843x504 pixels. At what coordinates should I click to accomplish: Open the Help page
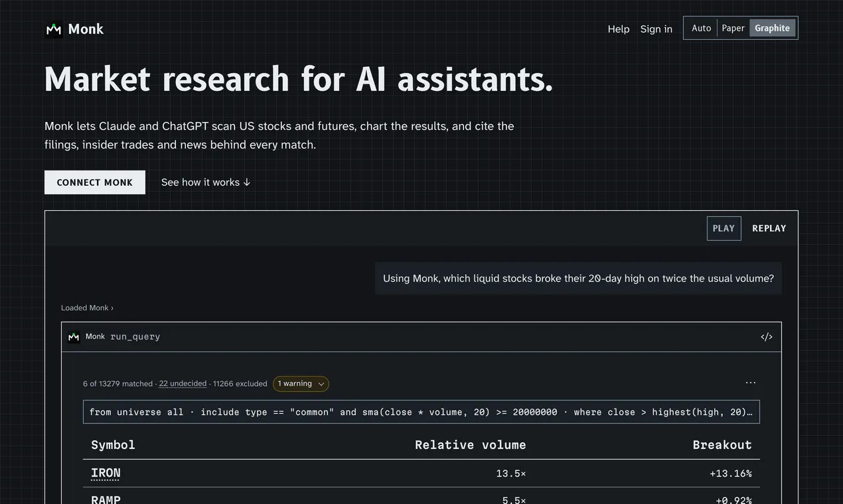pyautogui.click(x=619, y=29)
